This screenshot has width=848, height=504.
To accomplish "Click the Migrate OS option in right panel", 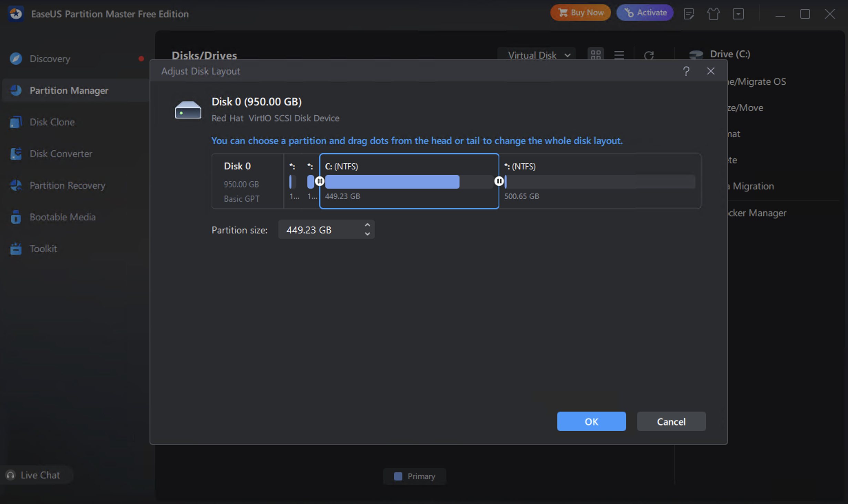I will click(x=757, y=82).
